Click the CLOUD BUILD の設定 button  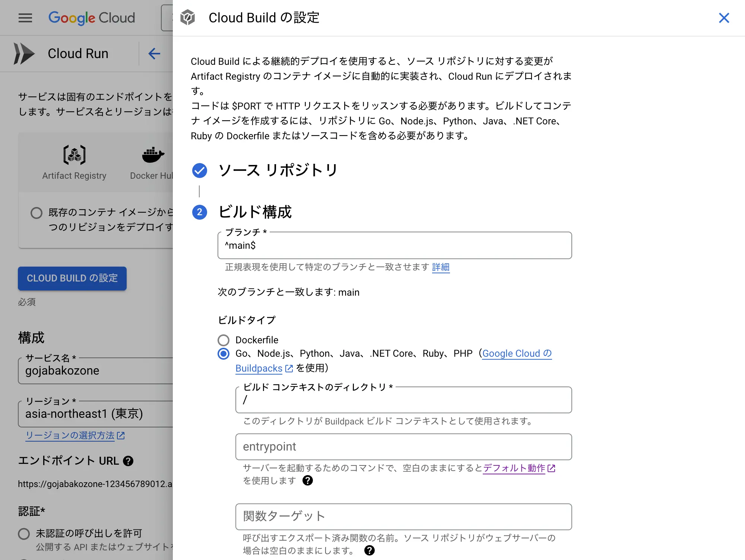72,279
